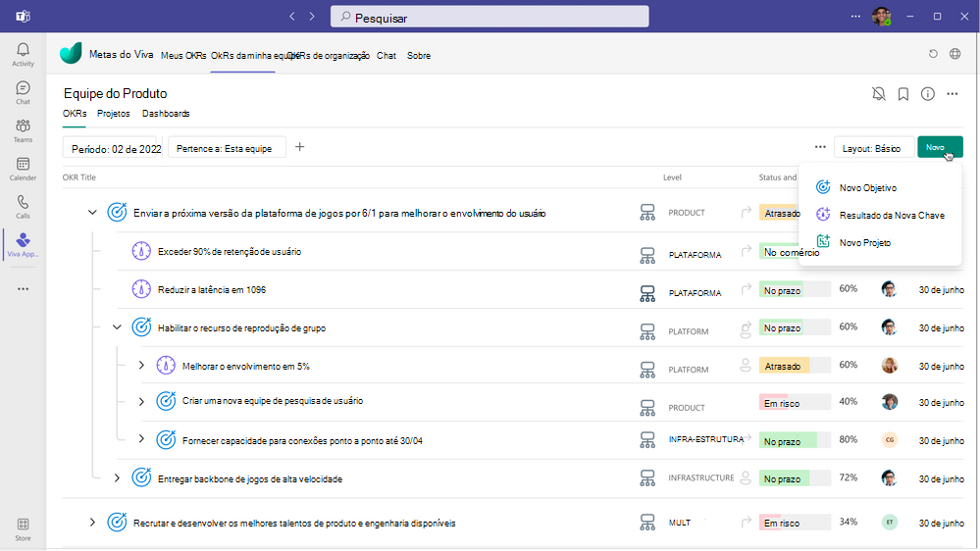
Task: Expand Melhorar o envolvimento em 5%
Action: (x=141, y=365)
